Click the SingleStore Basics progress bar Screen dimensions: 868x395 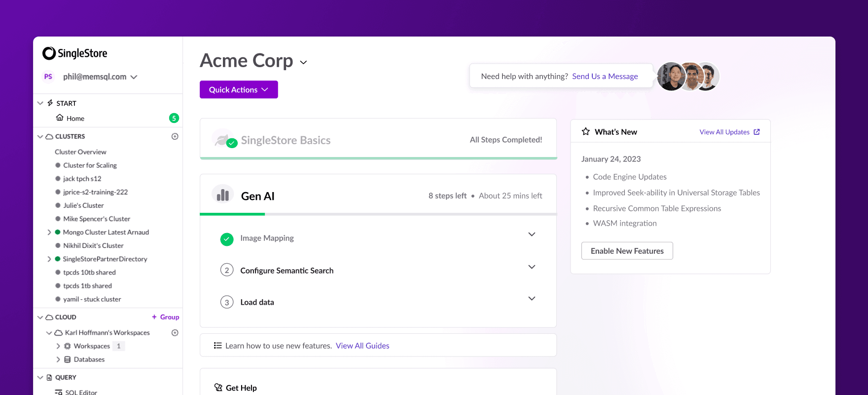pyautogui.click(x=378, y=158)
